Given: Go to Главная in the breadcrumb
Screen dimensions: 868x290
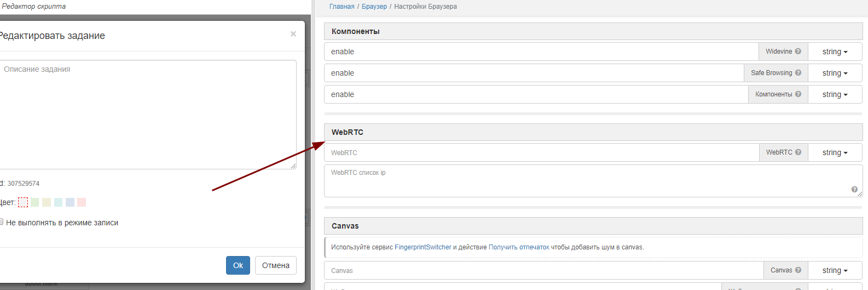Looking at the screenshot, I should (x=342, y=7).
